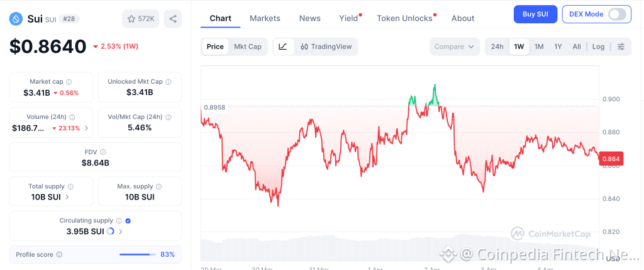The width and height of the screenshot is (644, 270).
Task: Switch chart view to Mkt Cap
Action: (248, 47)
